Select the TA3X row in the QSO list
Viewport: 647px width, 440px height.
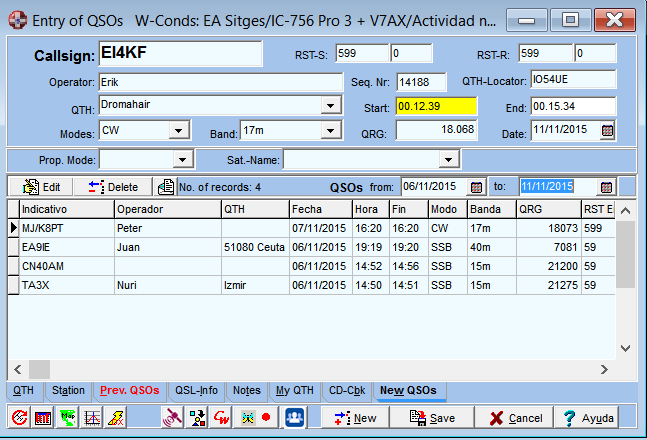click(x=312, y=285)
